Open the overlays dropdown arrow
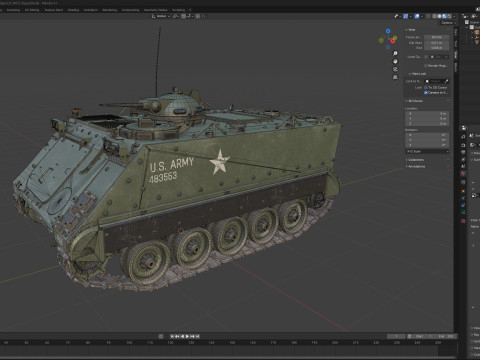The image size is (480, 360). pyautogui.click(x=421, y=16)
